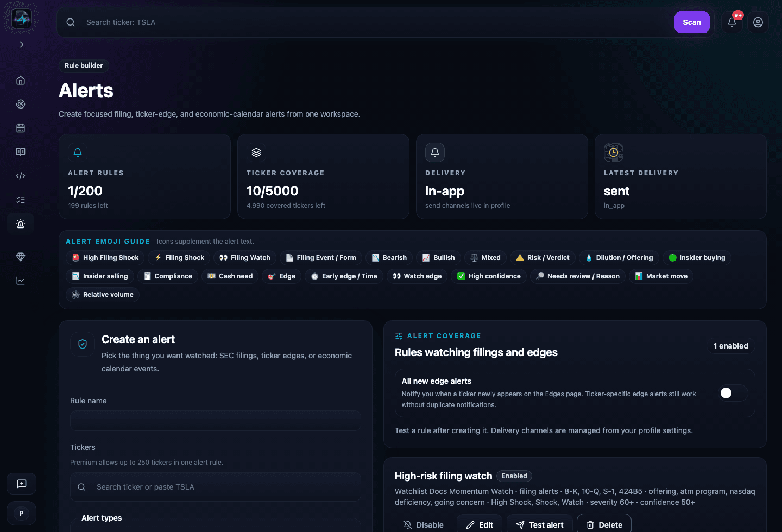Image resolution: width=782 pixels, height=532 pixels.
Task: Click the Search ticker or paste TSLA field
Action: point(216,487)
